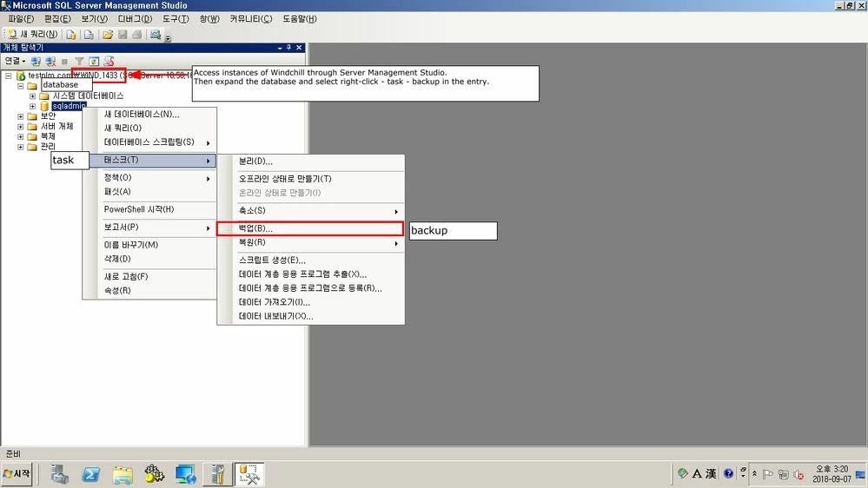This screenshot has height=488, width=868.
Task: Open the toolbar options overflow arrow
Action: pyautogui.click(x=169, y=37)
